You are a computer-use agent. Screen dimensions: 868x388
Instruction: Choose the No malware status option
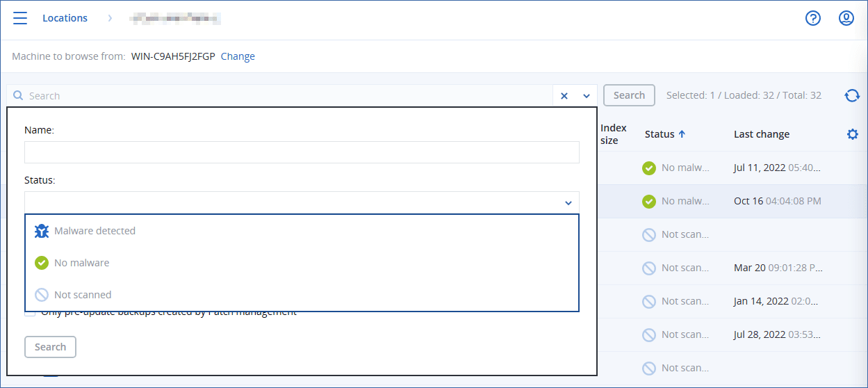coord(81,263)
